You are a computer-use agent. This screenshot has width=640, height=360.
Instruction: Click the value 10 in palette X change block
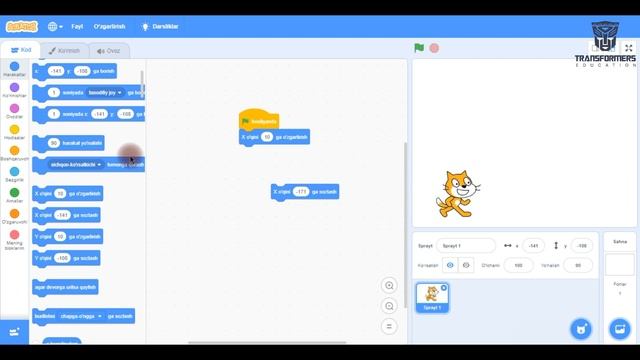coord(60,193)
